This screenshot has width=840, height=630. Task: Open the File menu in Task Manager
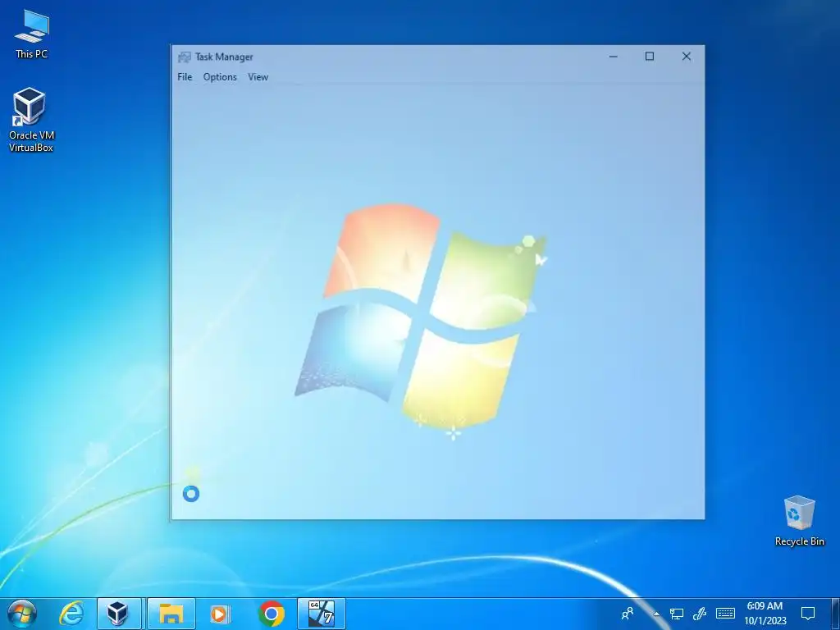(x=185, y=77)
